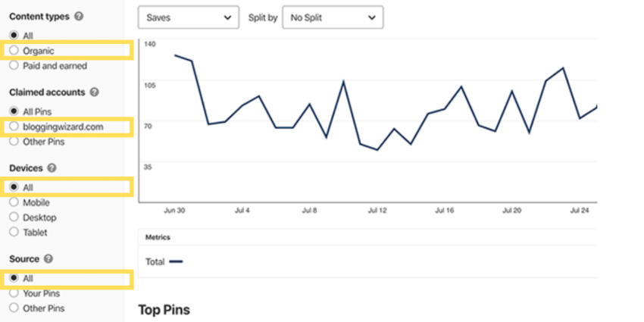Select Your Pins as source

14,293
